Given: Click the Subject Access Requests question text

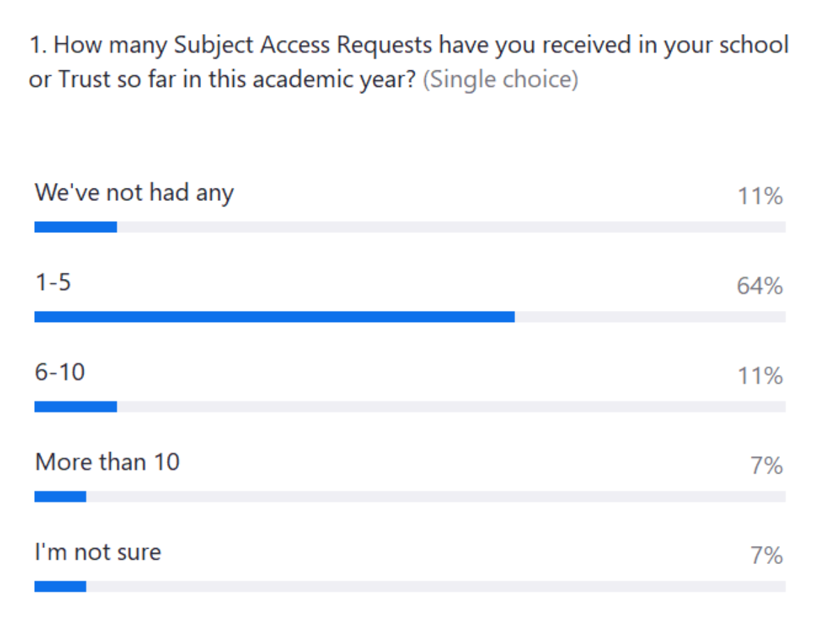Looking at the screenshot, I should tap(408, 47).
